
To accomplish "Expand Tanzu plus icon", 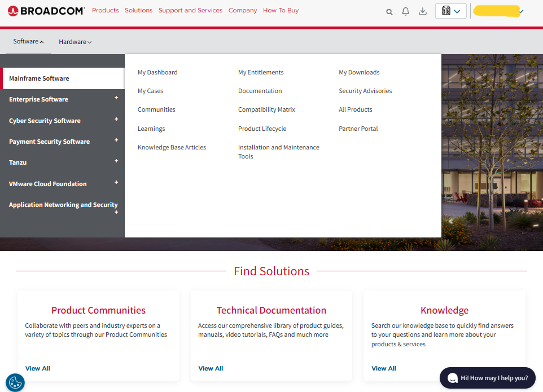I will pyautogui.click(x=116, y=161).
